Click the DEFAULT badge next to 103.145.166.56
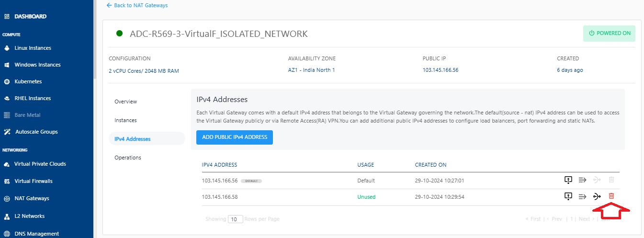 (x=251, y=181)
